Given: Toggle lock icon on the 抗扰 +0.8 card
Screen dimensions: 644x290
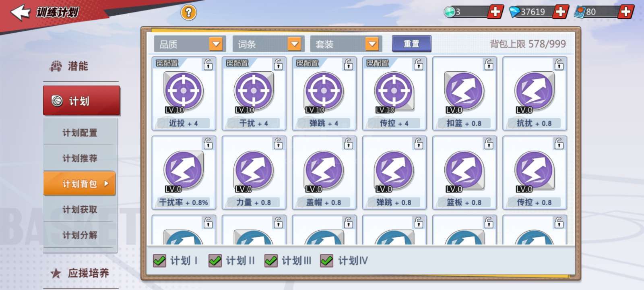Looking at the screenshot, I should [x=559, y=64].
